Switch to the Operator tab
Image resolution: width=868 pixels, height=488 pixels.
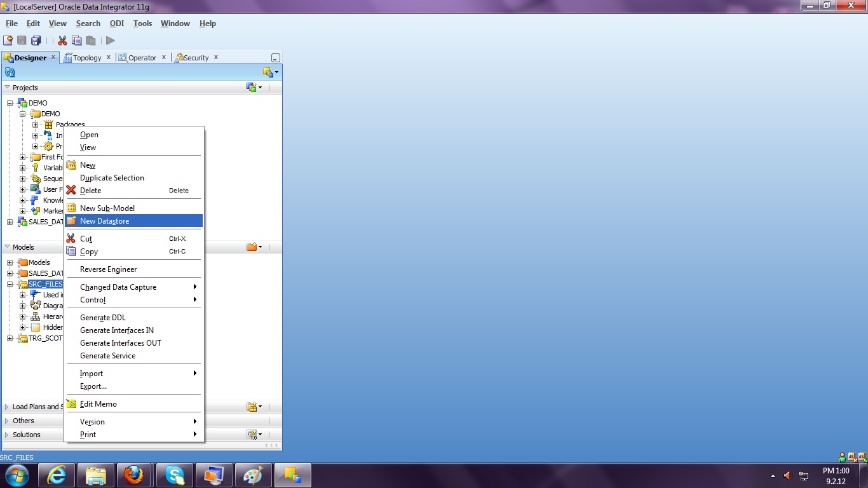pos(142,57)
